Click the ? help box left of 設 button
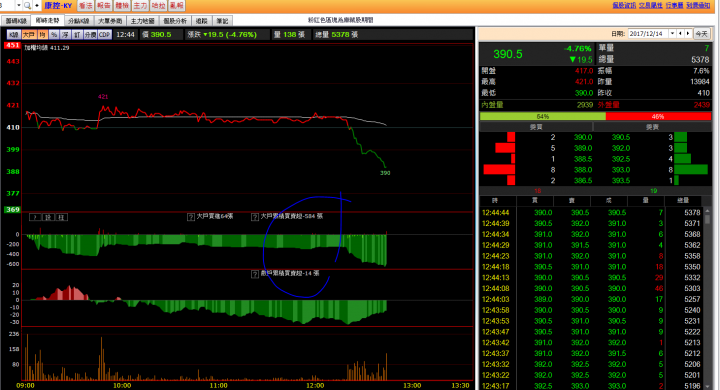Screen dimensions: 720x390 pyautogui.click(x=35, y=217)
